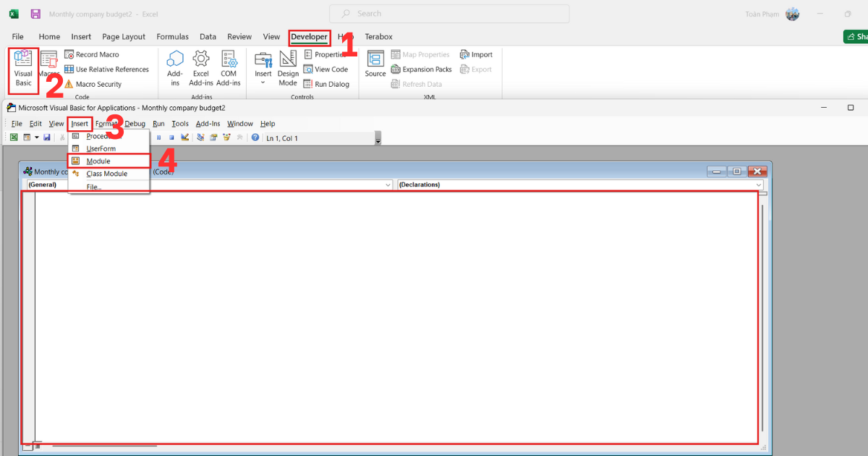Click the Run Dialog icon
The width and height of the screenshot is (868, 456).
click(x=327, y=83)
